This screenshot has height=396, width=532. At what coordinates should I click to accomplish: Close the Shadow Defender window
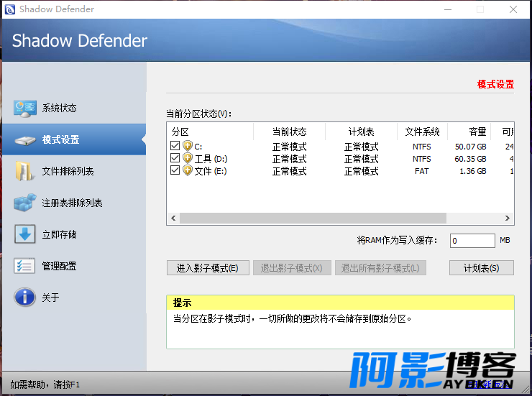pyautogui.click(x=513, y=9)
